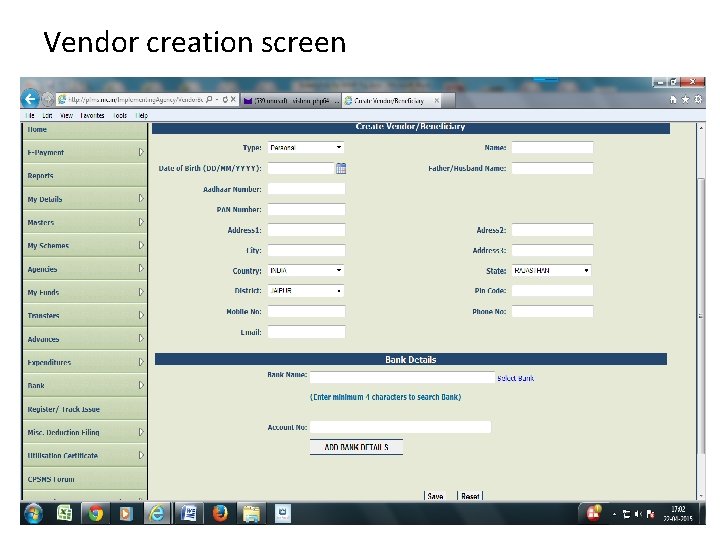Image resolution: width=720 pixels, height=540 pixels.
Task: Open Windows Start button
Action: tap(33, 513)
